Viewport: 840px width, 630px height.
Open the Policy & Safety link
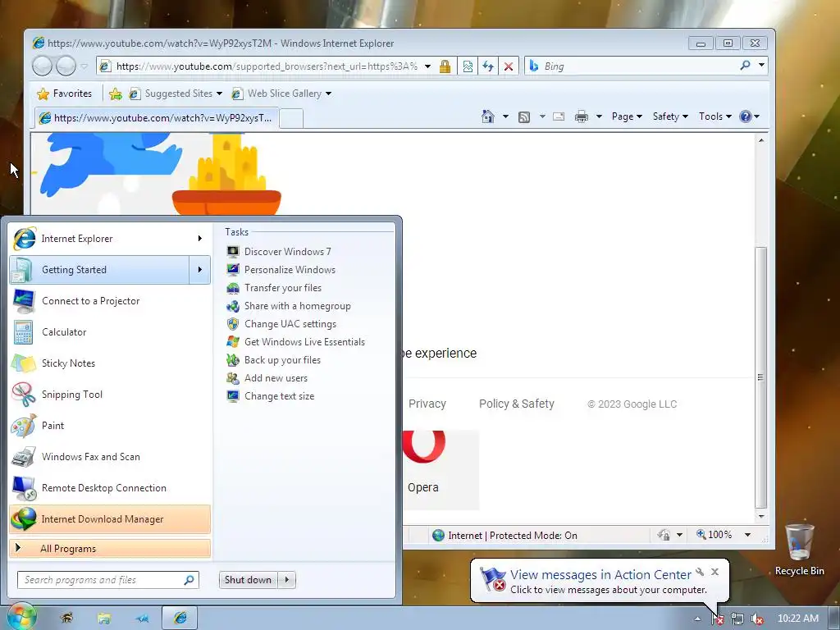(517, 404)
